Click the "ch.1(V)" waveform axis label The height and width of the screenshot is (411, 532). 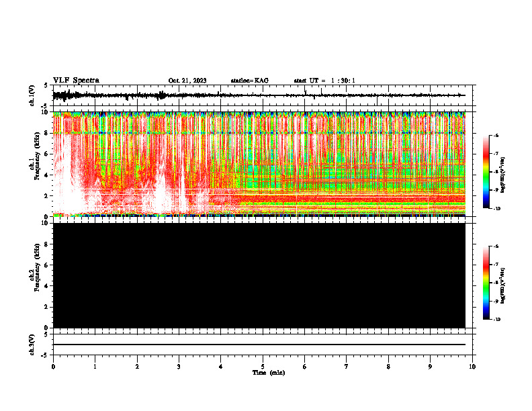32,95
